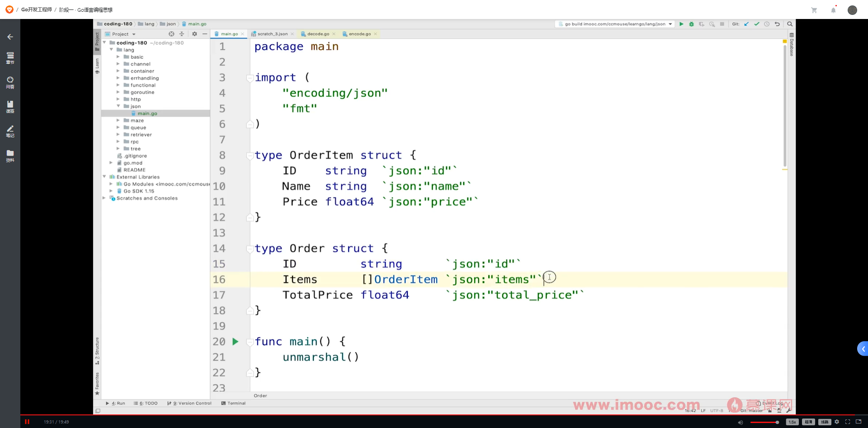
Task: Click Run with Coverage icon
Action: pos(702,24)
